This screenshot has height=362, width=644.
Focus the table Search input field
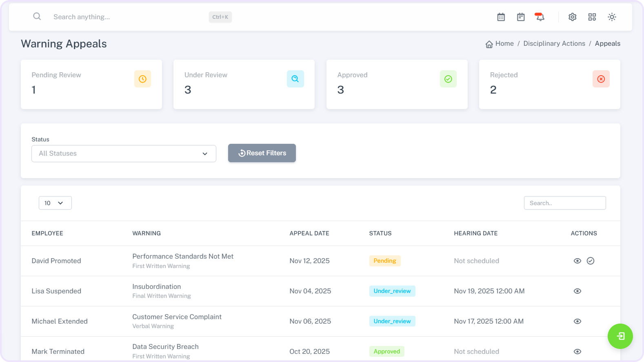click(564, 203)
